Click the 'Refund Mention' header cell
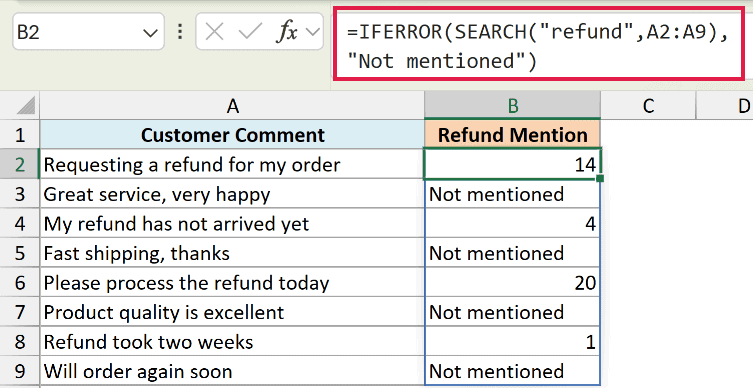The image size is (753, 388). (x=512, y=135)
